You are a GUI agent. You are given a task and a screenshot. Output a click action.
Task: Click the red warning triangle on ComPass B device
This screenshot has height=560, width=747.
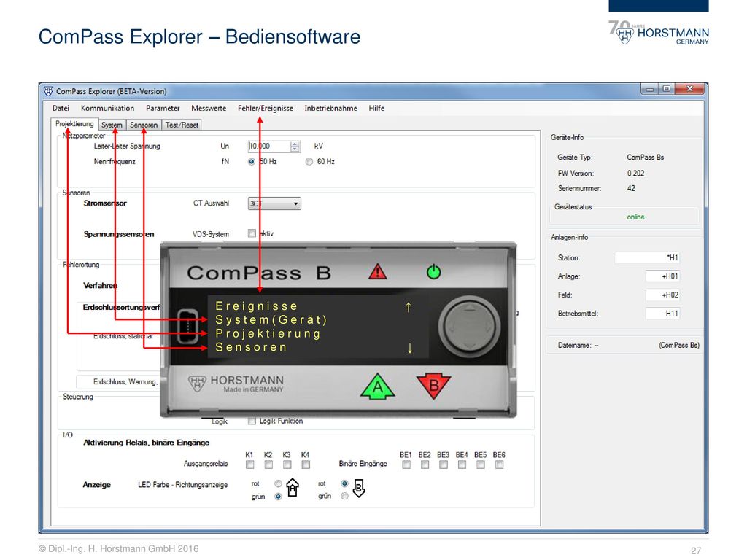378,271
